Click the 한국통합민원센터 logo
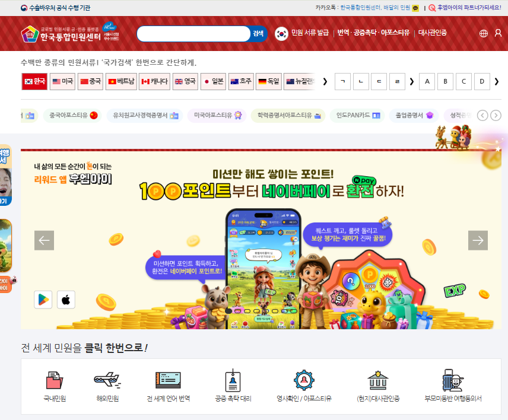Image resolution: width=508 pixels, height=420 pixels. click(61, 34)
